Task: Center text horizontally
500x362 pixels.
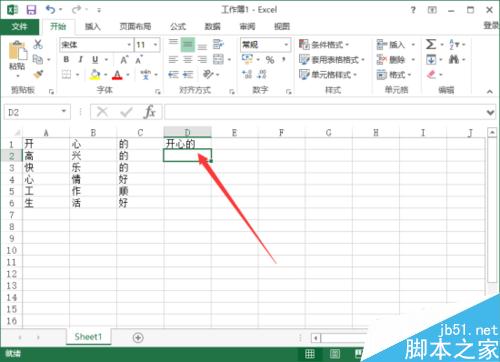Action: pos(188,59)
